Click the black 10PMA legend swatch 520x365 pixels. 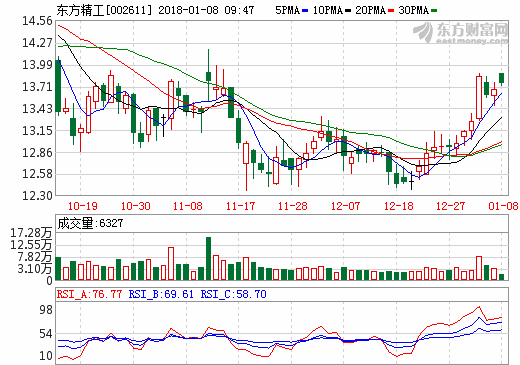point(348,11)
